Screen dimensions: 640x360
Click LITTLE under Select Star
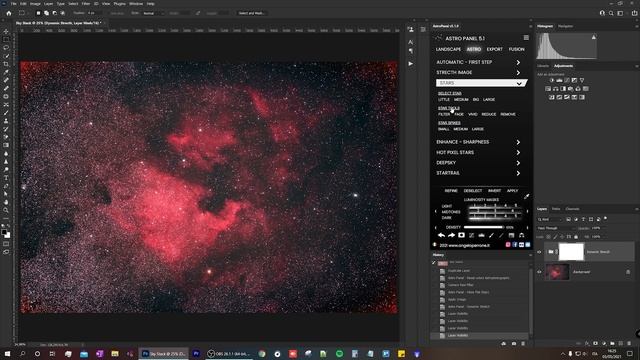pos(444,100)
